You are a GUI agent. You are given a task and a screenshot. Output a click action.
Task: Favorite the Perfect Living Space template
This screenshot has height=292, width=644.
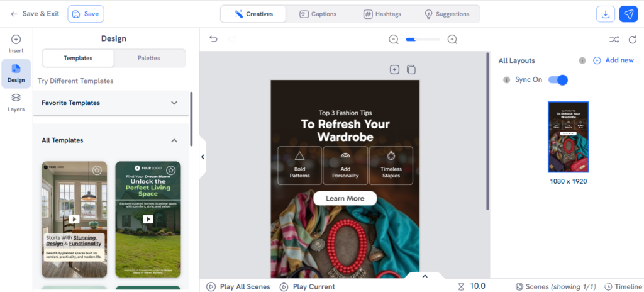(x=171, y=170)
